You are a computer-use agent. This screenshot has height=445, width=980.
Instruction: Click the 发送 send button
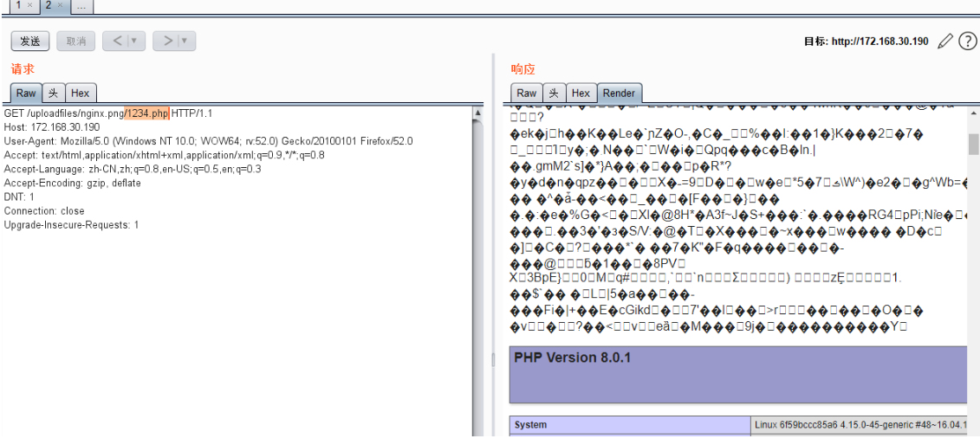(x=30, y=42)
